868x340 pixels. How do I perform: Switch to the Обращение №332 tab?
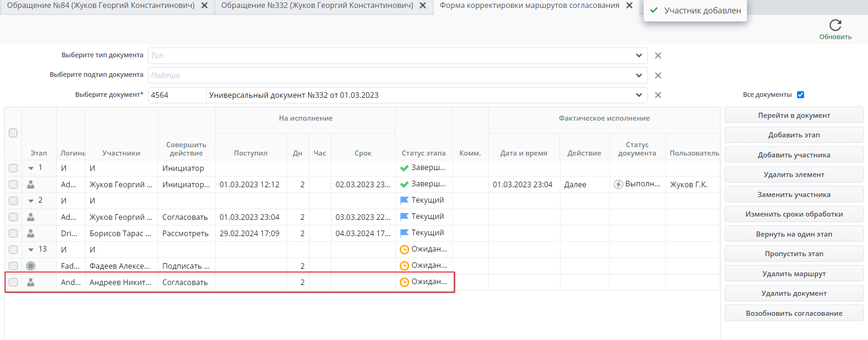[x=317, y=6]
